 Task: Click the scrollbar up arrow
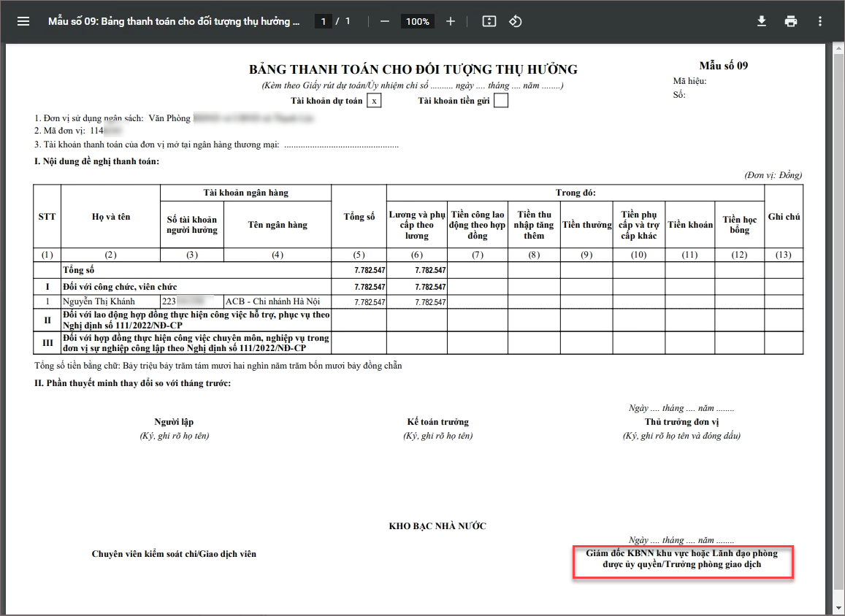[838, 48]
